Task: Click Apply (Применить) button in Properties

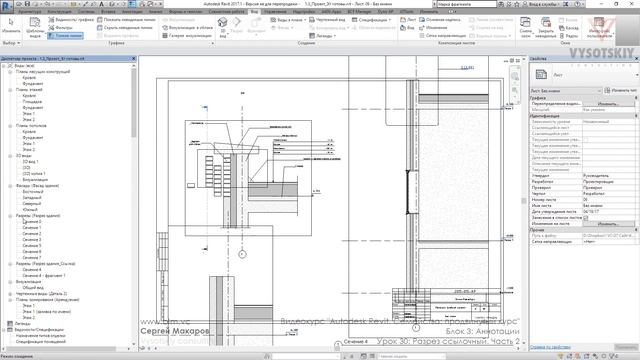Action: 626,347
